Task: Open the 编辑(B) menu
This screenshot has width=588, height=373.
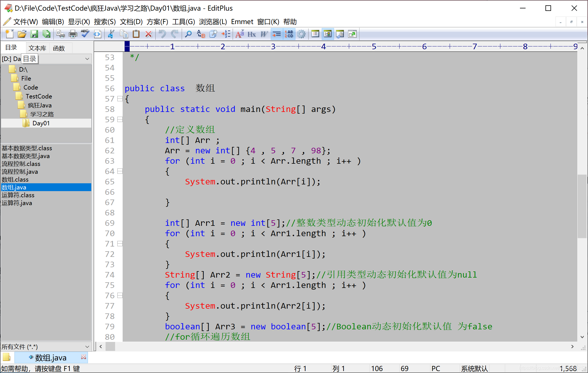Action: [53, 22]
